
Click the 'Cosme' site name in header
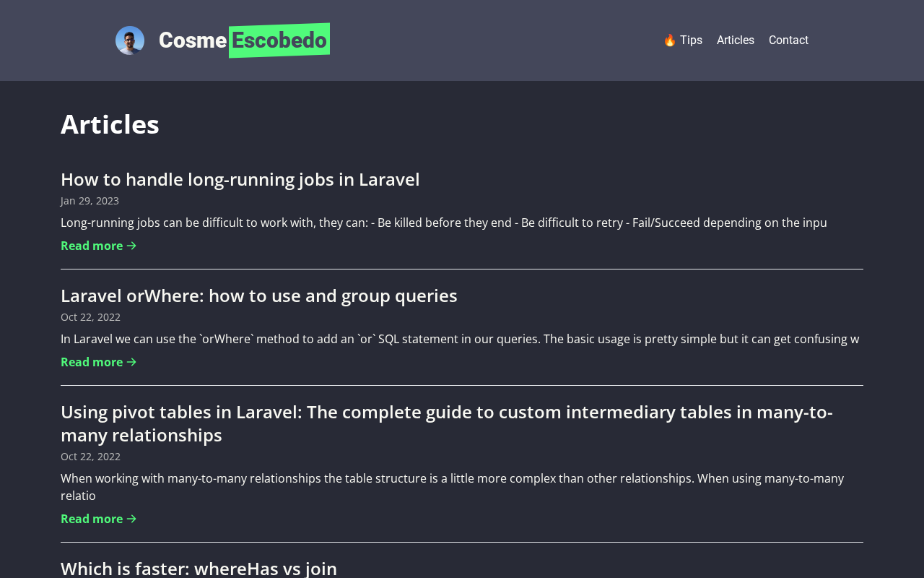click(193, 40)
